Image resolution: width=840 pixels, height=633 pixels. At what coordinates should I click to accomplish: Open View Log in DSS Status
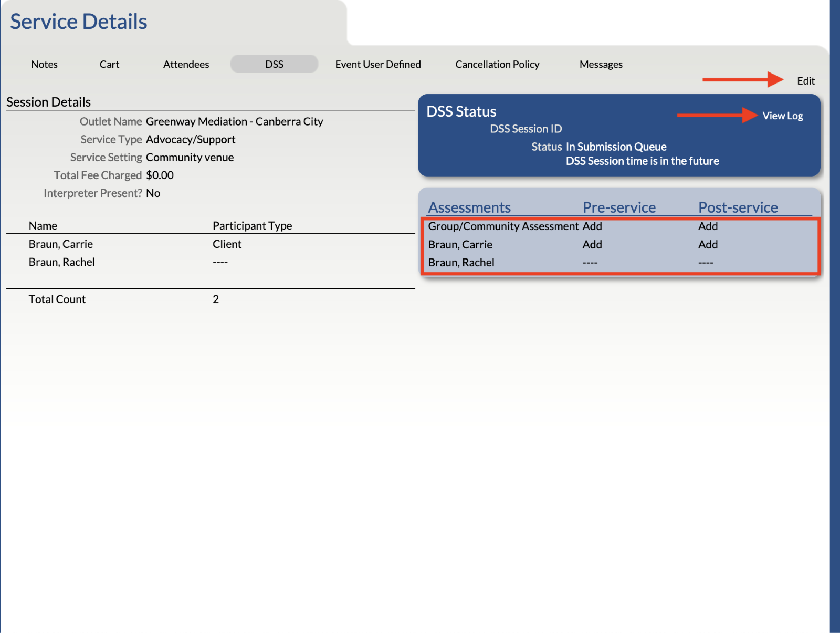(x=782, y=116)
